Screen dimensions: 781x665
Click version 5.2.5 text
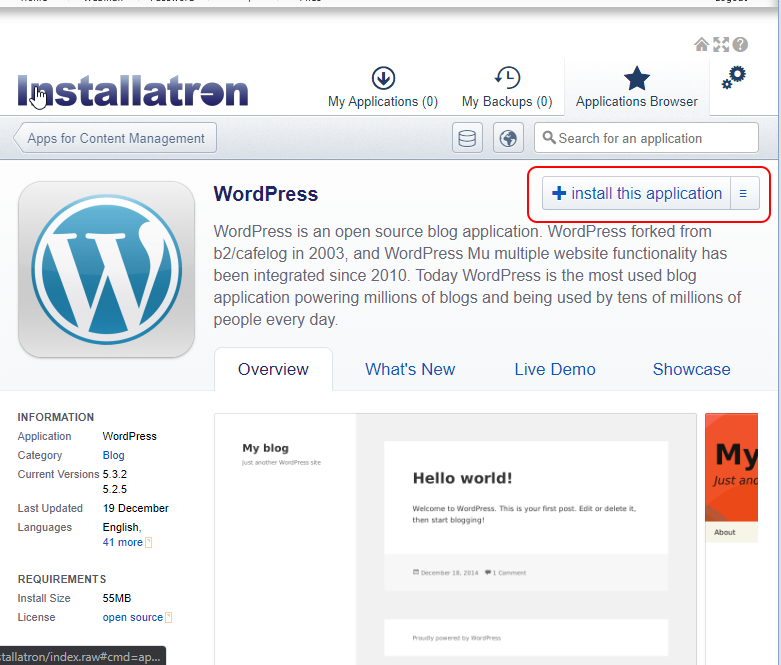(115, 489)
